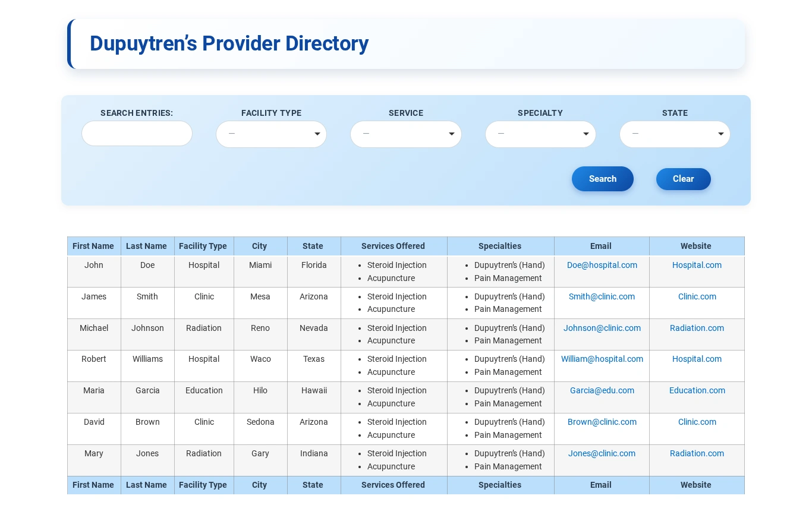Click the state "Hawaii" cell
The image size is (812, 524).
point(314,397)
